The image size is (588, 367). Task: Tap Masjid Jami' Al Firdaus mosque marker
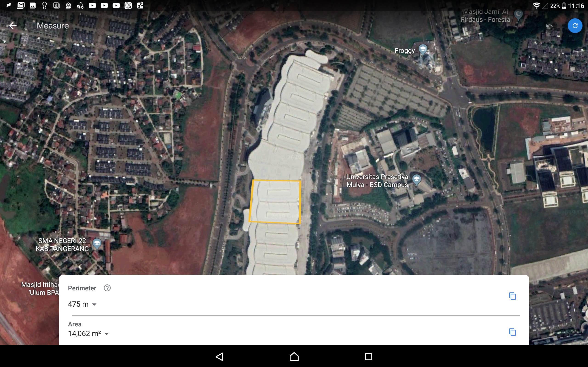tap(518, 14)
